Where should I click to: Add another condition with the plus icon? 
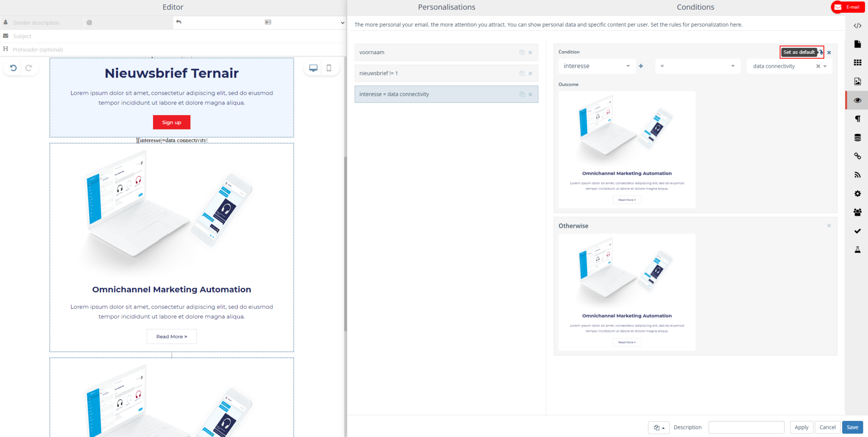coord(641,66)
